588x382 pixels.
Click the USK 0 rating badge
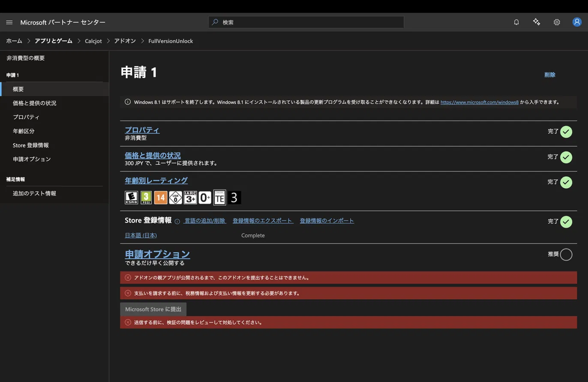(175, 198)
